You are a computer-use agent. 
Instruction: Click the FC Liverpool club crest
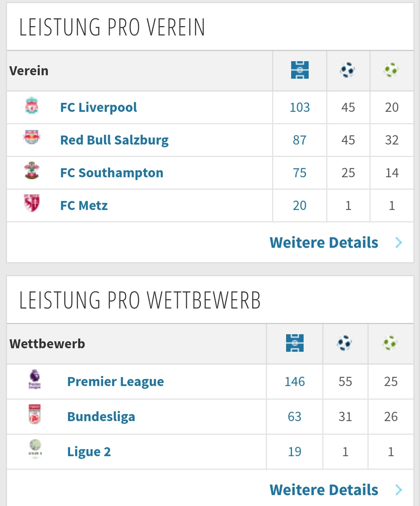32,106
